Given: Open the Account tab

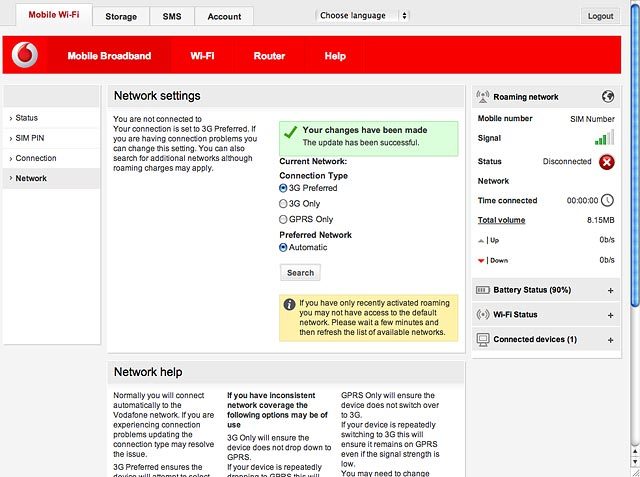Looking at the screenshot, I should pyautogui.click(x=224, y=16).
